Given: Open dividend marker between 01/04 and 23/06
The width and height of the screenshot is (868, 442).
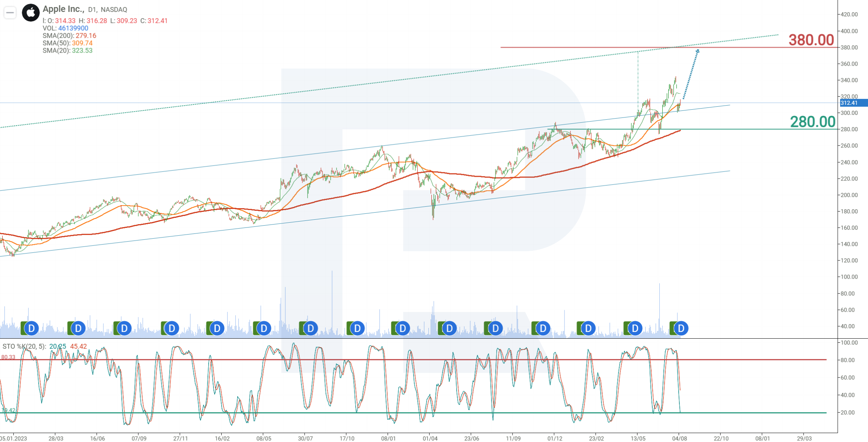Looking at the screenshot, I should [449, 328].
